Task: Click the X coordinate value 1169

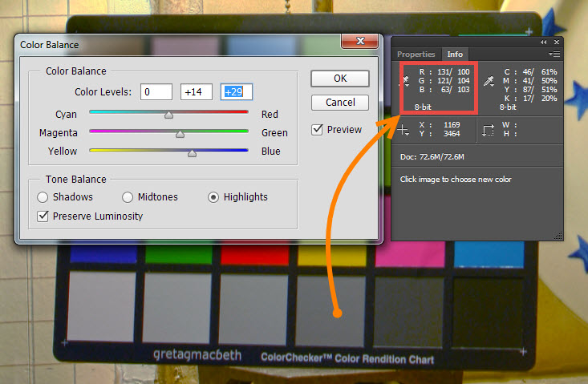Action: pyautogui.click(x=452, y=125)
